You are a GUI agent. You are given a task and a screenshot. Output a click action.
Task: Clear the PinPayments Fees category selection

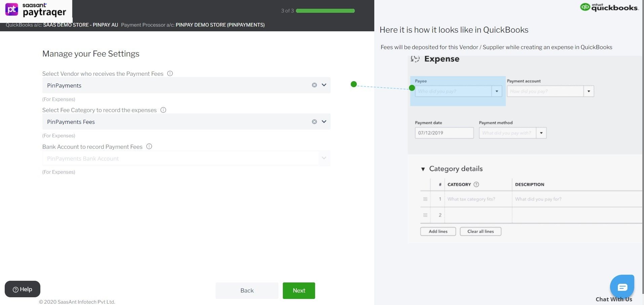coord(314,122)
